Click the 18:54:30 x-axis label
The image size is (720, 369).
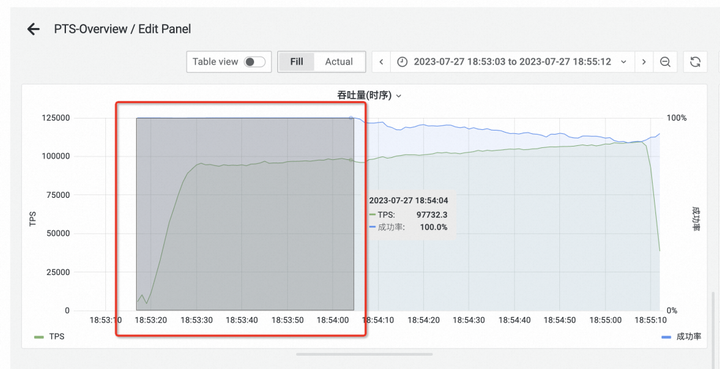pos(469,320)
